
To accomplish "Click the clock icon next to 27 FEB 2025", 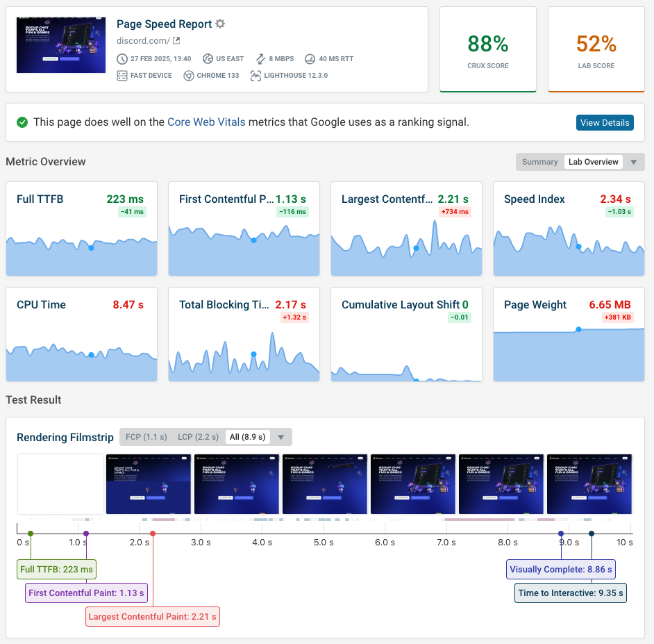I will (121, 59).
